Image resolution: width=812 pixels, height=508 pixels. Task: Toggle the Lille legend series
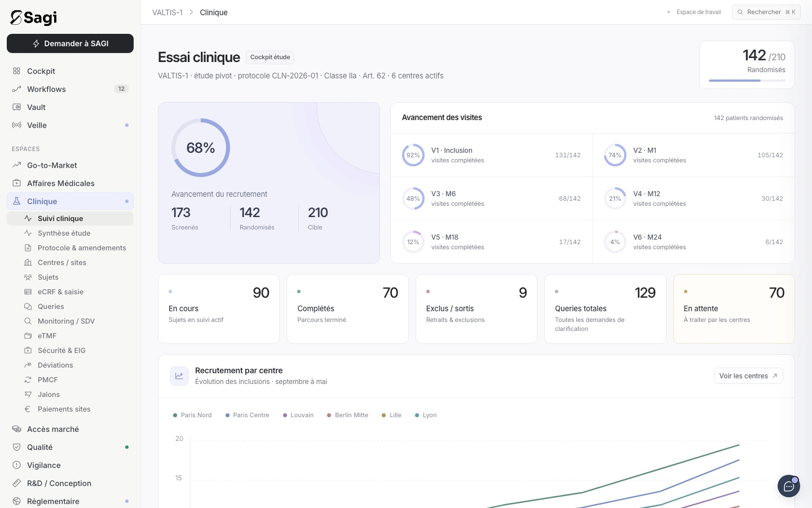391,415
